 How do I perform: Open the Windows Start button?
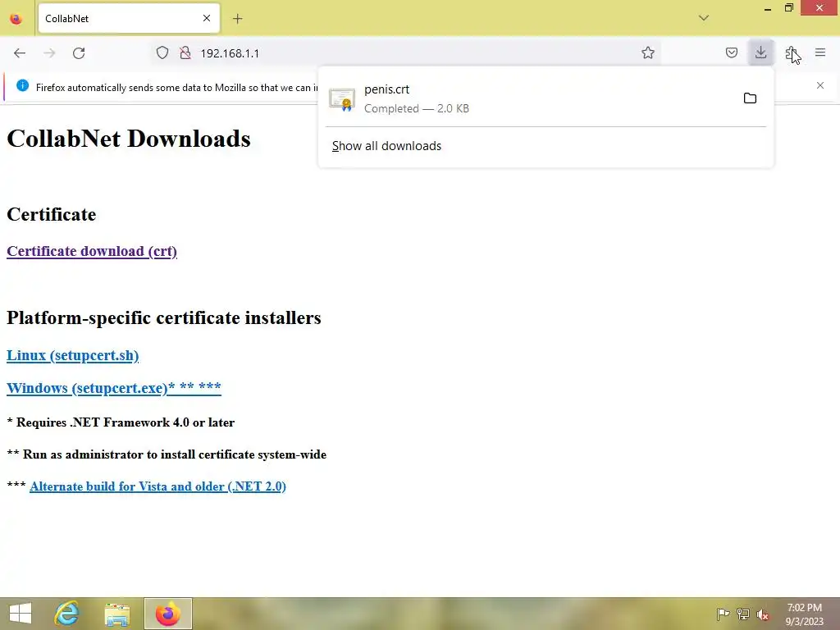coord(21,614)
